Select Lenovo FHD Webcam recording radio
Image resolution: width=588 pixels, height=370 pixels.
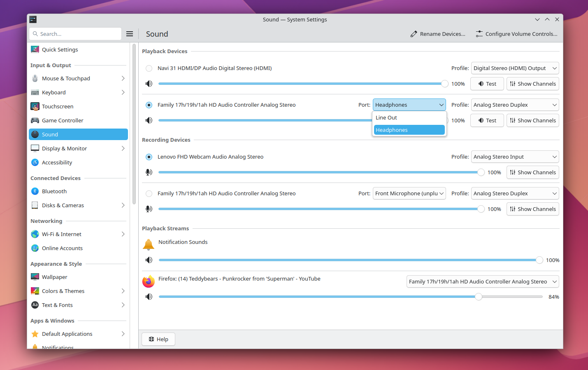pyautogui.click(x=149, y=157)
